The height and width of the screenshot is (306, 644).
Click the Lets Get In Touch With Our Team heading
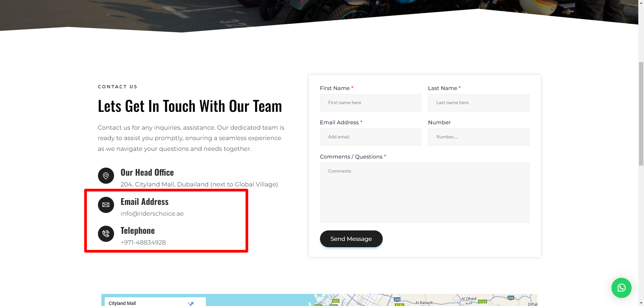point(190,106)
